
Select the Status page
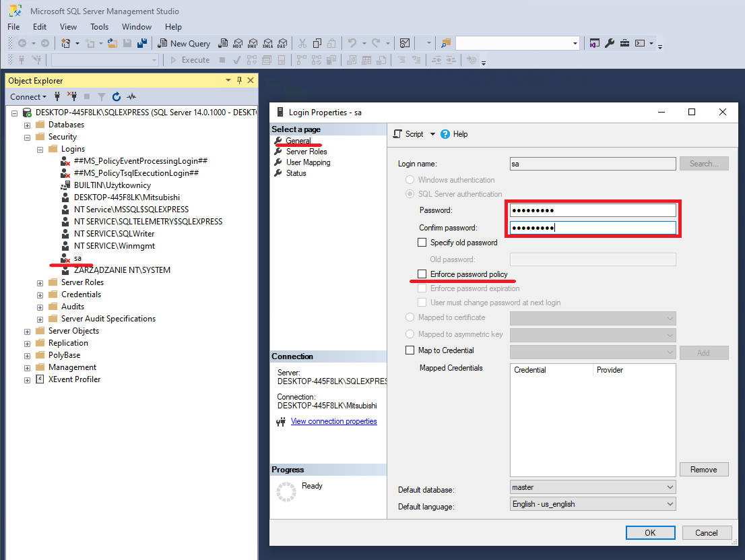pos(296,173)
